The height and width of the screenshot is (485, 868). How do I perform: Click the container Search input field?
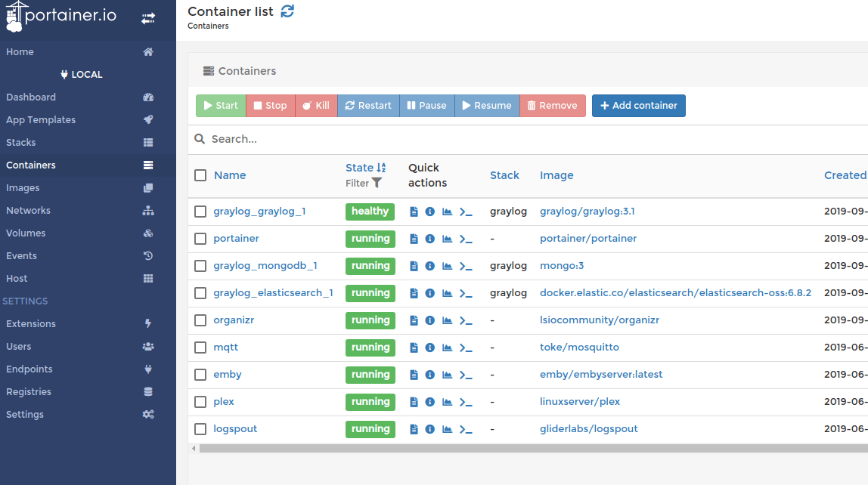pos(454,139)
